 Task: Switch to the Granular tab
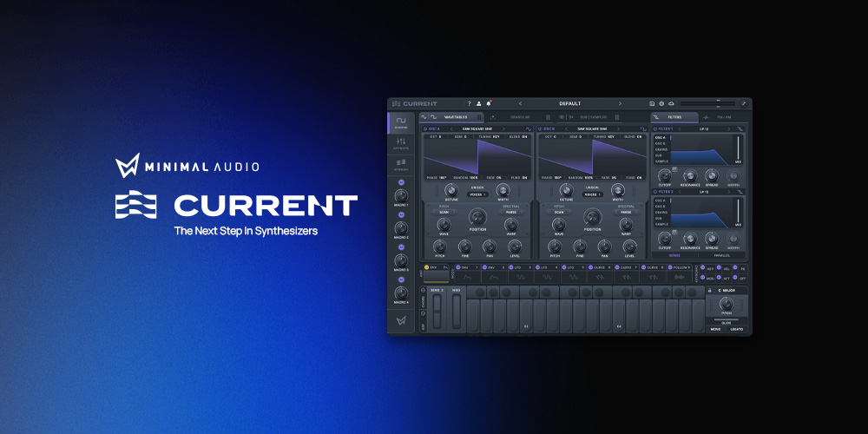(x=519, y=117)
